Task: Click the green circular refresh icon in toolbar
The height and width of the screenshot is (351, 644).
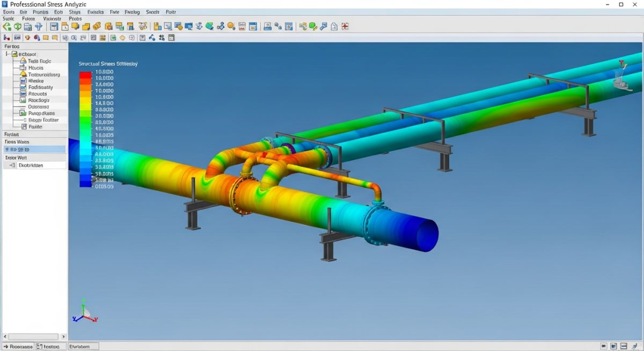Action: pos(18,26)
